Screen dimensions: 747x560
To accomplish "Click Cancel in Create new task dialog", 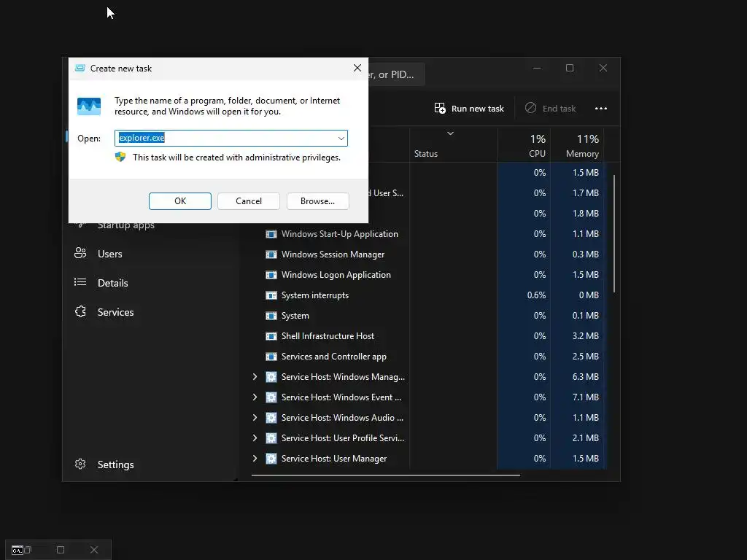I will coord(249,201).
